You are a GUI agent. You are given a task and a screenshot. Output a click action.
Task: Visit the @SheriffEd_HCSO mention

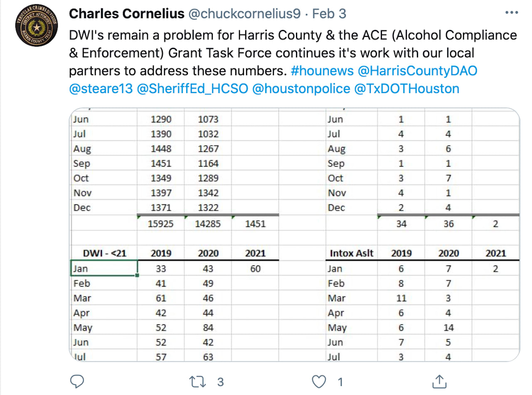coord(192,88)
